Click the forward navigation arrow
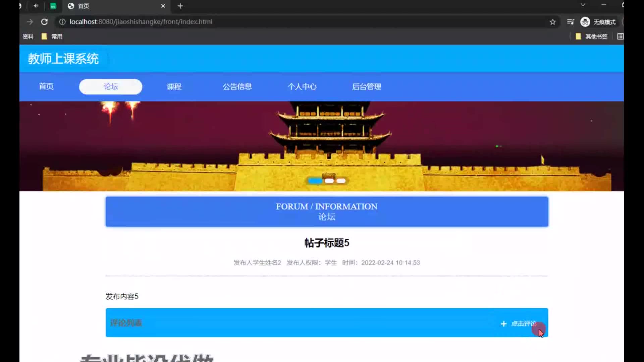The height and width of the screenshot is (362, 644). (x=30, y=22)
